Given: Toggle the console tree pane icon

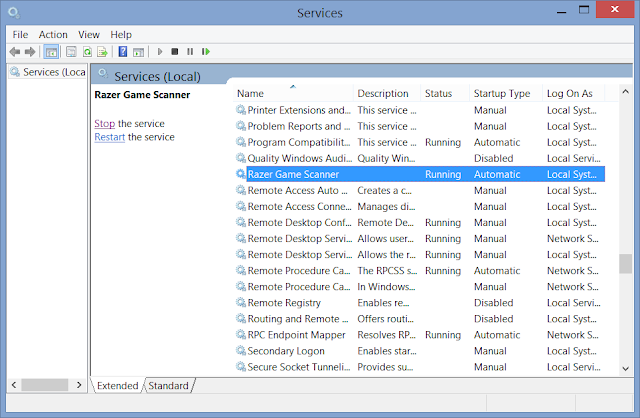Looking at the screenshot, I should point(52,51).
